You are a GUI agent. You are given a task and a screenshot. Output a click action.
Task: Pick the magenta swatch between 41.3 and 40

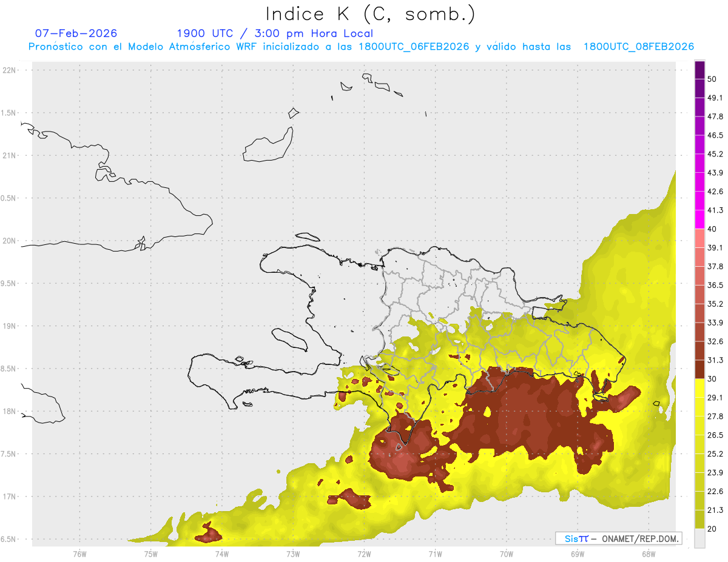[x=699, y=219]
